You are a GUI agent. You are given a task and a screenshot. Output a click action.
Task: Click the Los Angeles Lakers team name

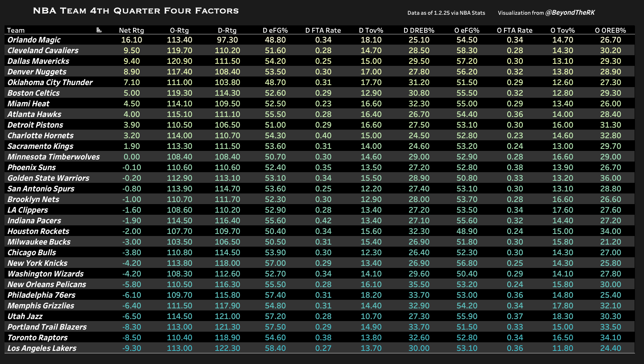[42, 348]
